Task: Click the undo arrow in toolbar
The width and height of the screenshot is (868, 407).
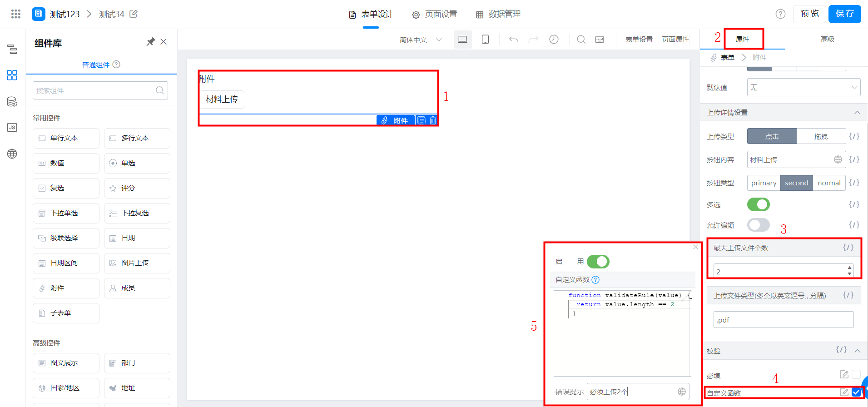Action: pyautogui.click(x=514, y=40)
